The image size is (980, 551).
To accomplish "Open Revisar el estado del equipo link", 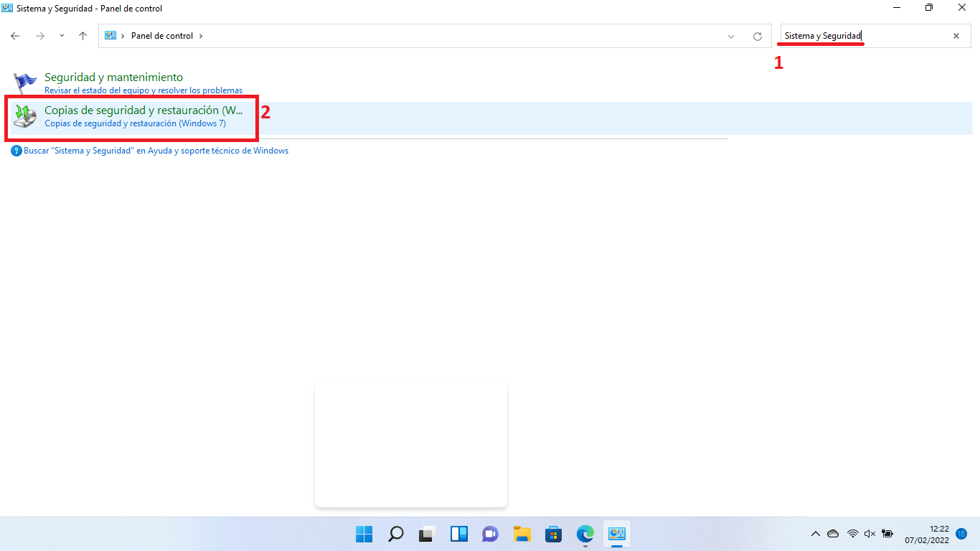I will pyautogui.click(x=143, y=90).
